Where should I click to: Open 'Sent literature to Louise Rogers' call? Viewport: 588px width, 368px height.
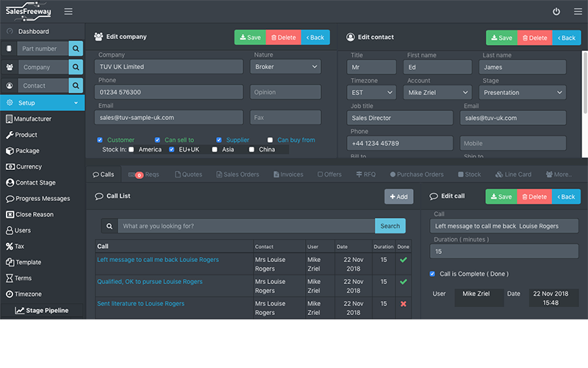click(140, 303)
